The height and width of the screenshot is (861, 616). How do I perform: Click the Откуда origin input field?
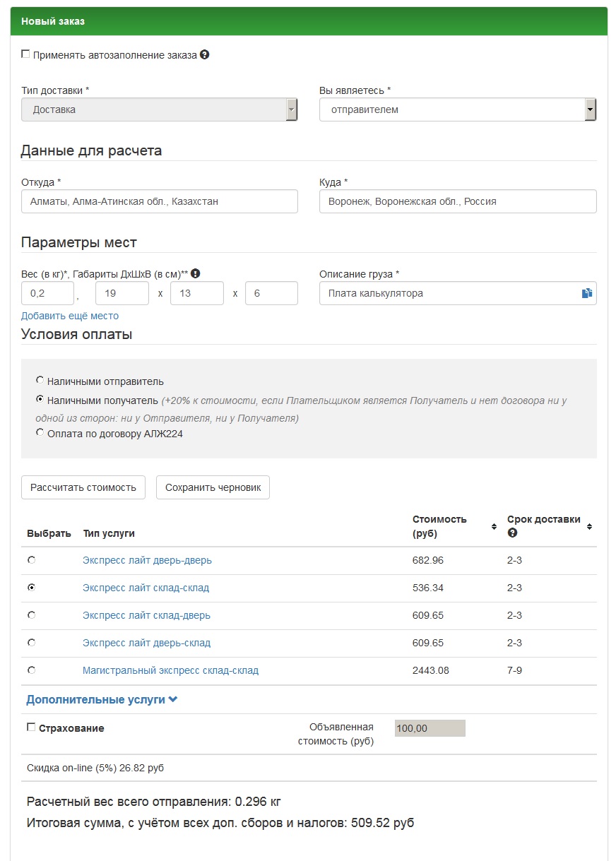click(159, 201)
